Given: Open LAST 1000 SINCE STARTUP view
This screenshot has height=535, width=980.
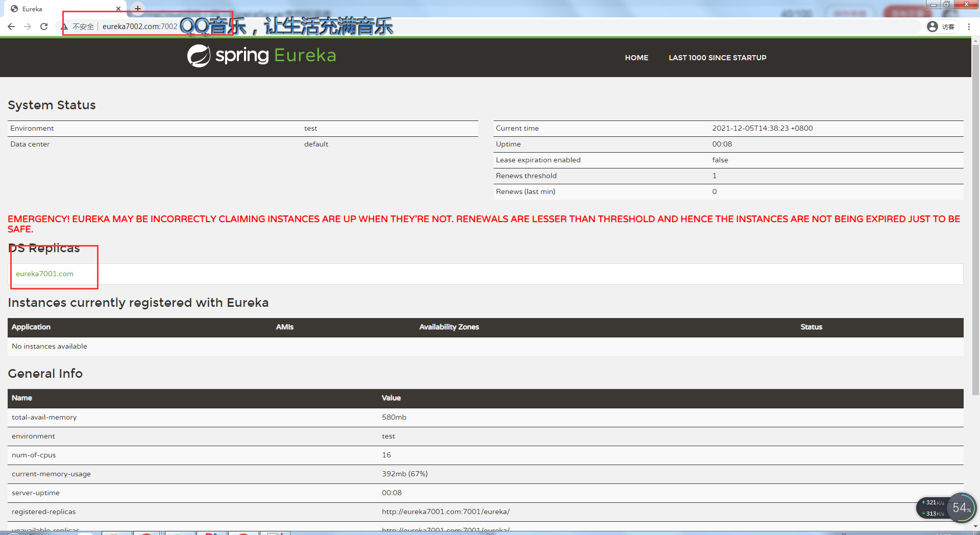Looking at the screenshot, I should [718, 58].
